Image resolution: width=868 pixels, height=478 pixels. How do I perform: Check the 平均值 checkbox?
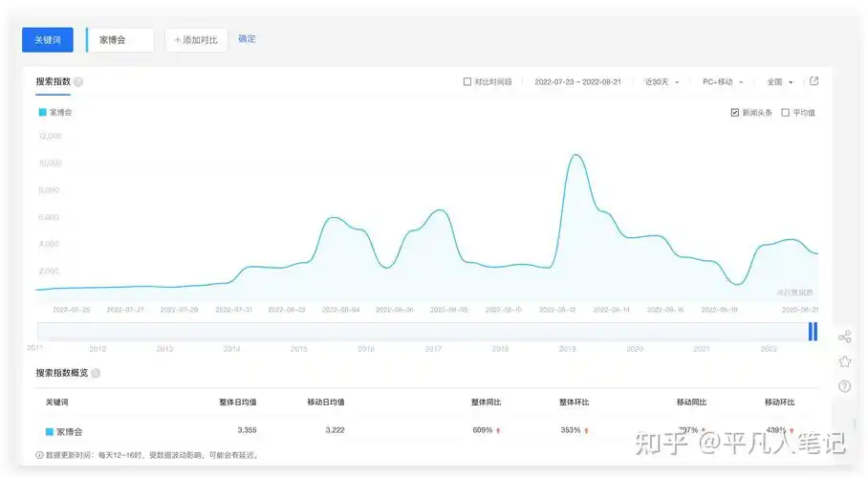(x=785, y=113)
